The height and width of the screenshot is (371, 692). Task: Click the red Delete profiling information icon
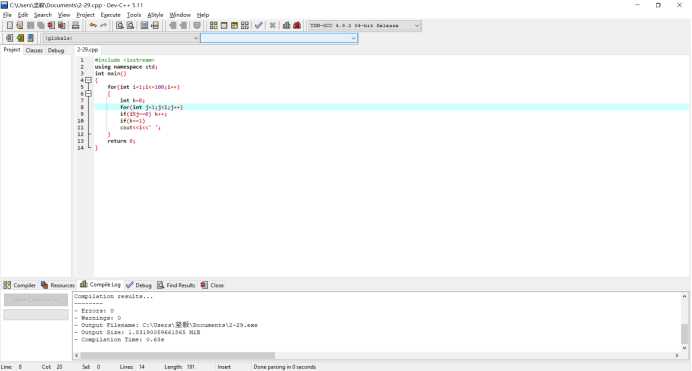tap(297, 26)
